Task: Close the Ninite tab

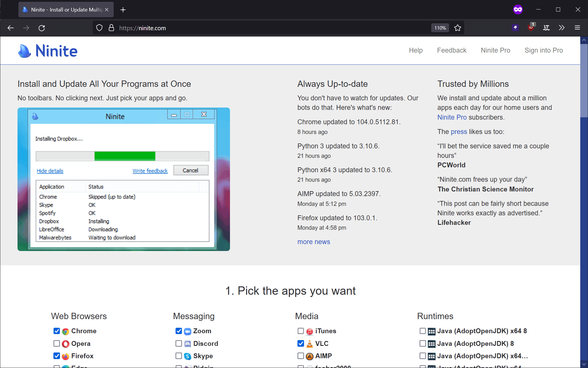Action: click(x=107, y=10)
